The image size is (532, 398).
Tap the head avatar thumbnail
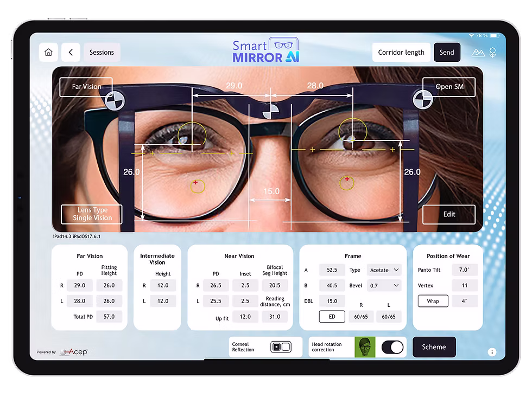pyautogui.click(x=365, y=347)
